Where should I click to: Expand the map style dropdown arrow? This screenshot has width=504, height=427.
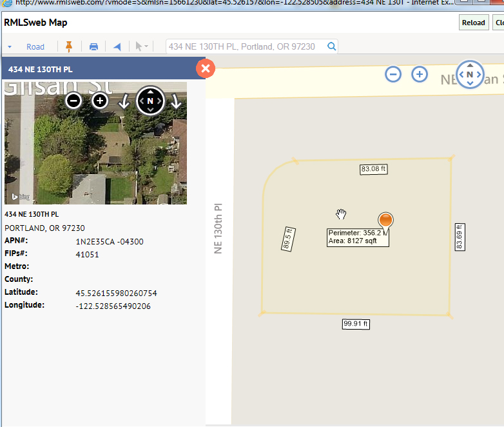(x=10, y=47)
